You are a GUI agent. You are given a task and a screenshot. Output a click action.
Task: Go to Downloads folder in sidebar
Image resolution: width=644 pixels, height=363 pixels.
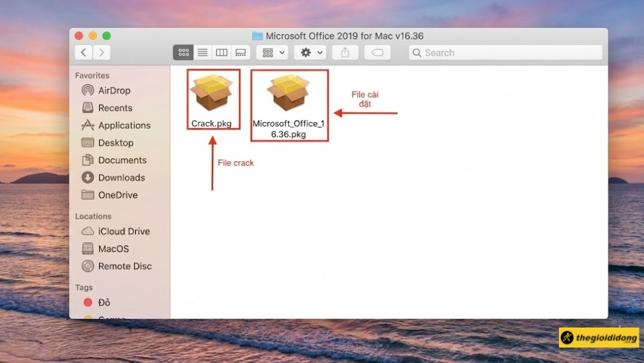pos(121,178)
